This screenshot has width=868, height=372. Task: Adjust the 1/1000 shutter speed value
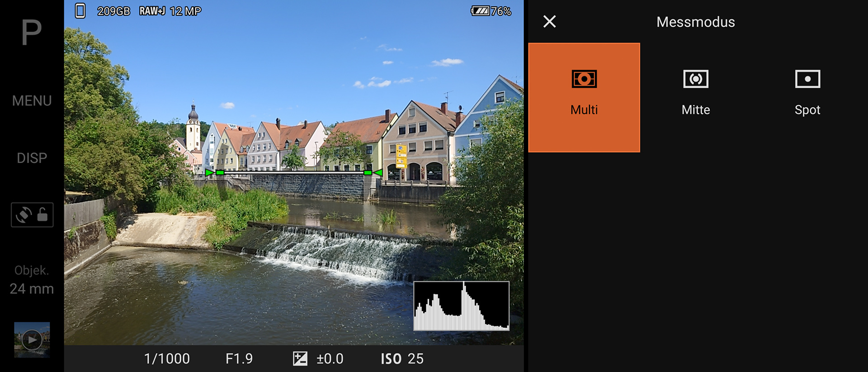[x=167, y=358]
